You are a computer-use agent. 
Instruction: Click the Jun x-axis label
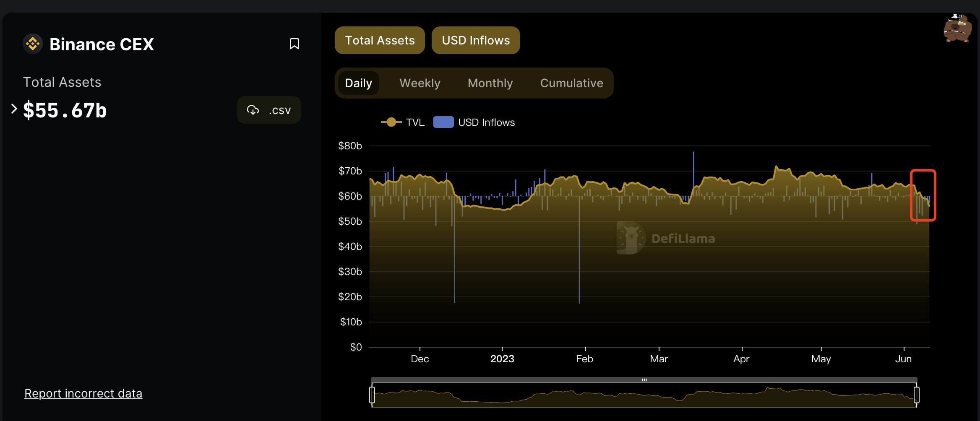pos(903,359)
